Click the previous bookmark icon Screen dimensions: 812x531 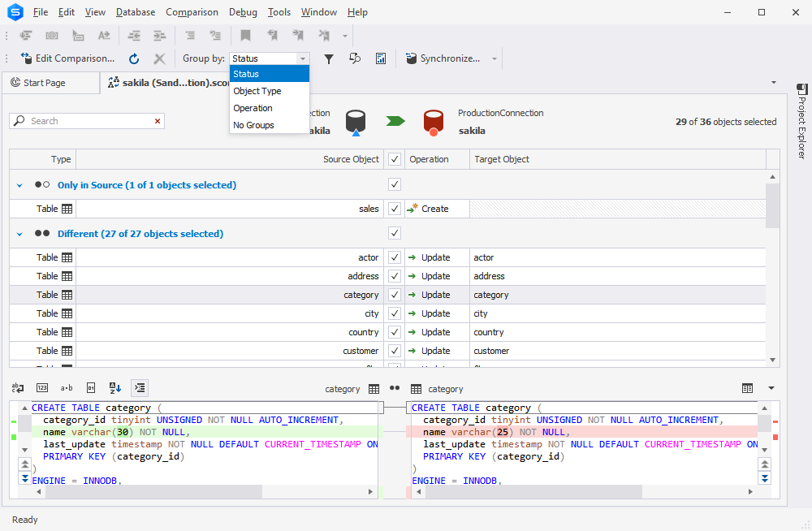pos(272,35)
